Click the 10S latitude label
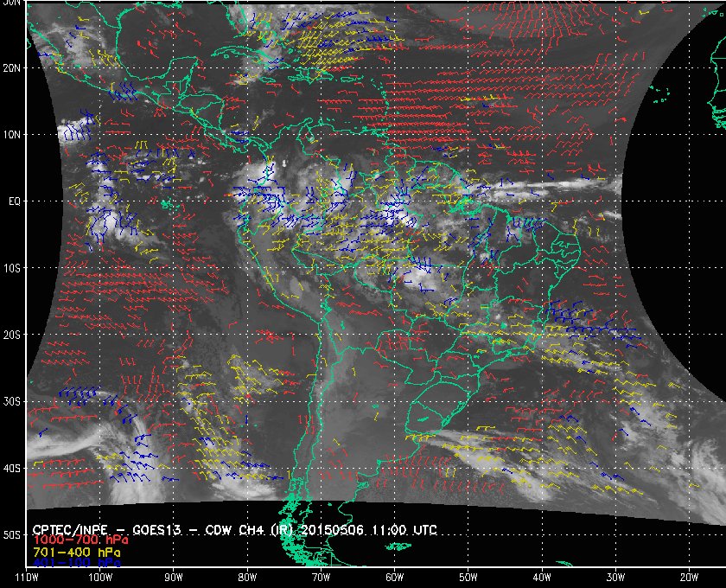Viewport: 726px width, 588px height. (x=11, y=268)
